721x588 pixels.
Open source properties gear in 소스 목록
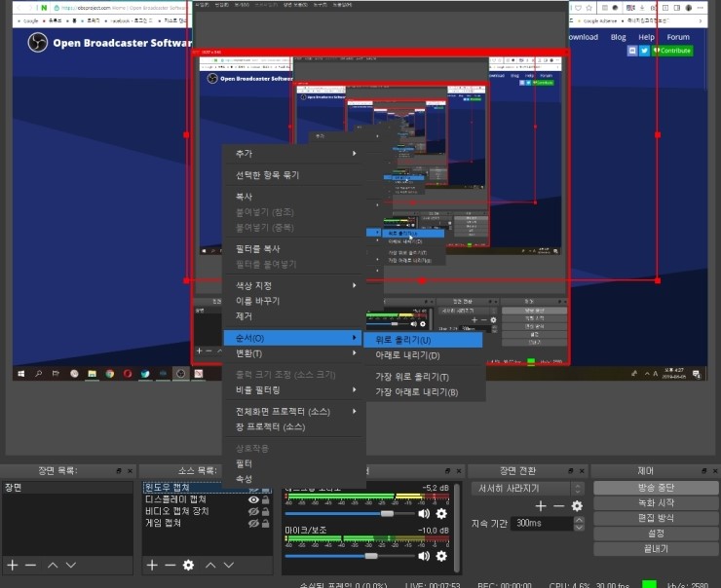coord(188,565)
